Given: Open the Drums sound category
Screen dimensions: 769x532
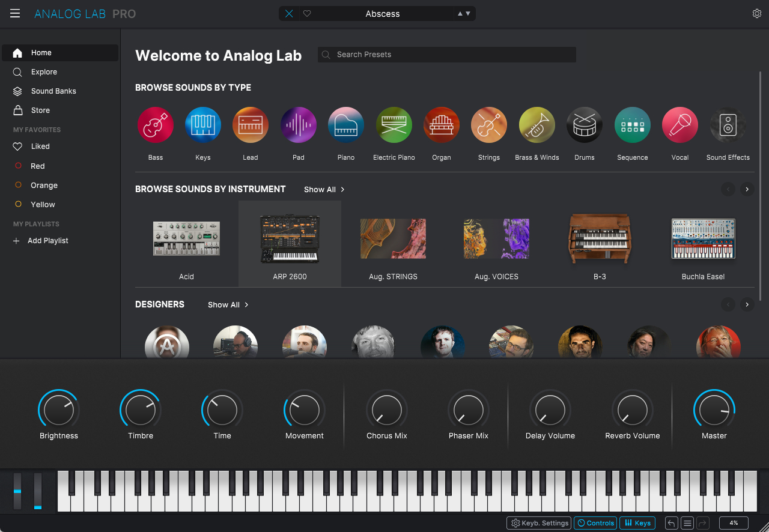Looking at the screenshot, I should pyautogui.click(x=584, y=125).
